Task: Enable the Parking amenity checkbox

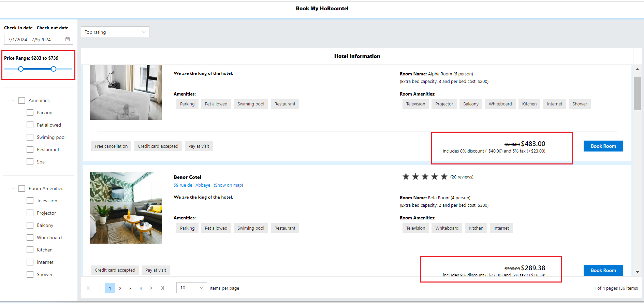Action: [30, 113]
